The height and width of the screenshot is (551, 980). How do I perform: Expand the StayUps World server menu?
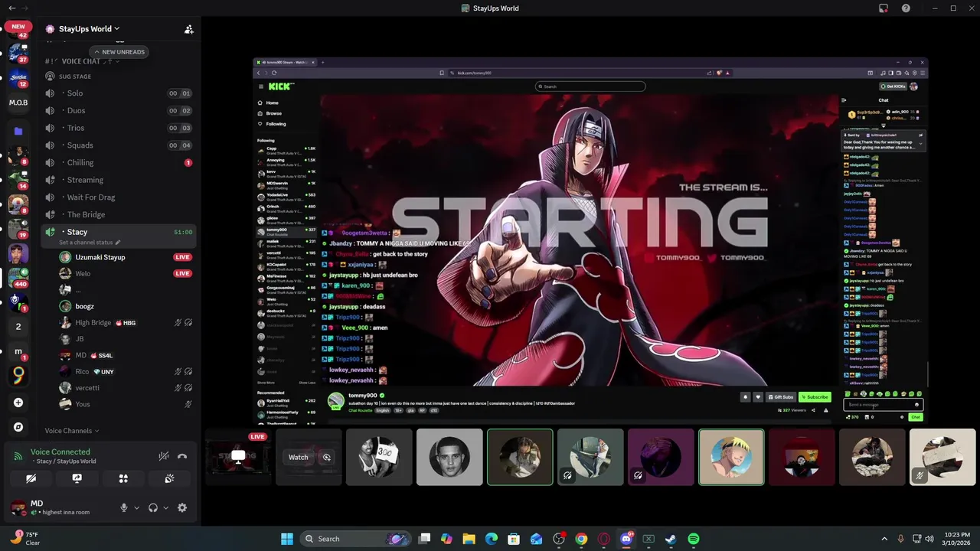tap(89, 29)
